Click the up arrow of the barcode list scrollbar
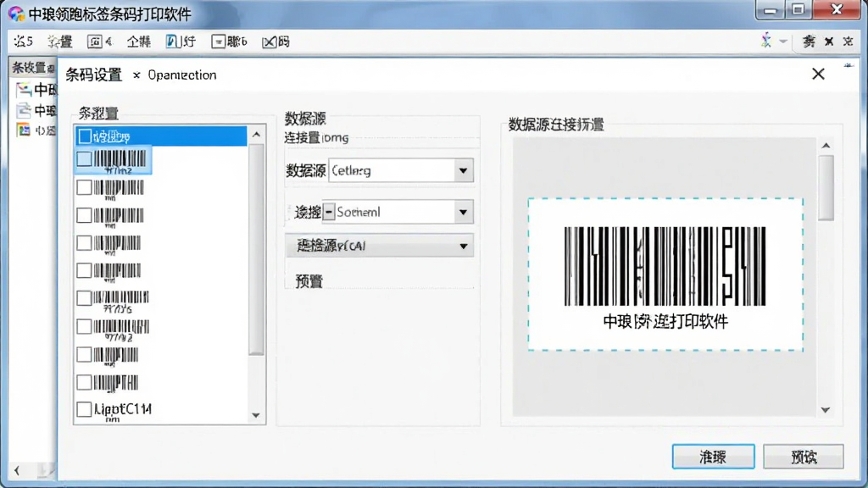This screenshot has height=488, width=868. (256, 135)
